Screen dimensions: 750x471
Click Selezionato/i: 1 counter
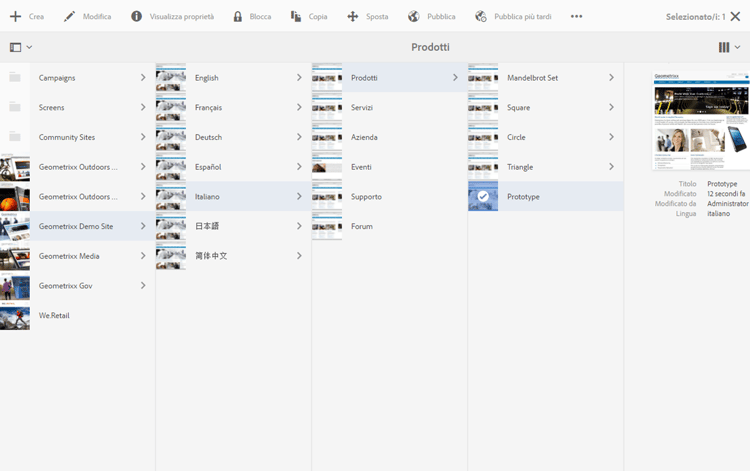coord(695,17)
